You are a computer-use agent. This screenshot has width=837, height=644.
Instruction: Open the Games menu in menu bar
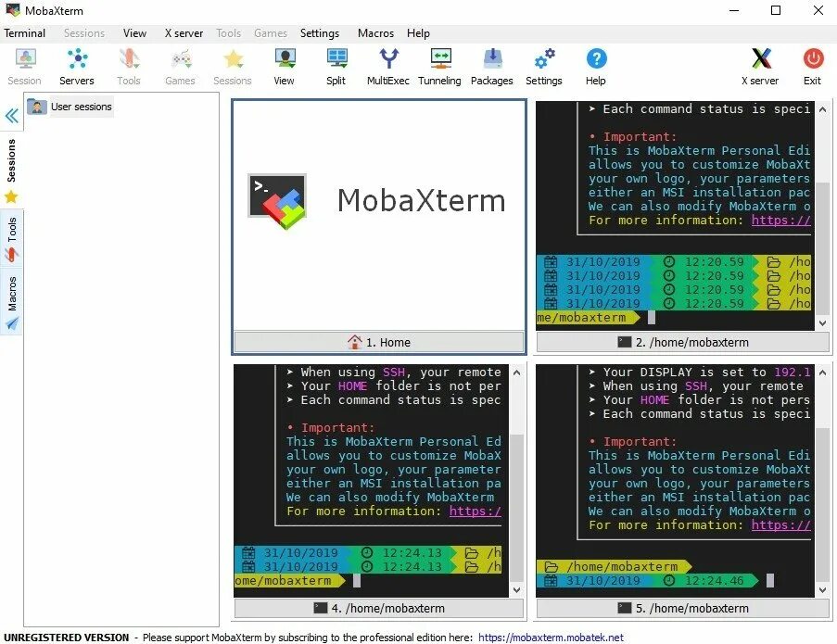[271, 33]
